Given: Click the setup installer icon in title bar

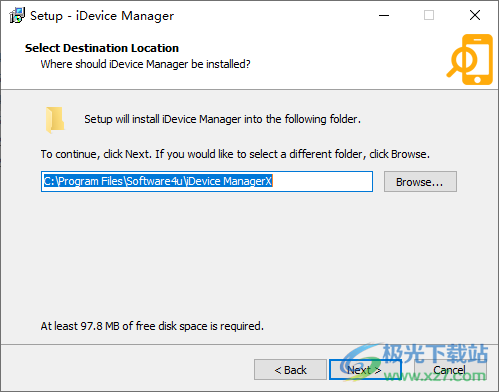Looking at the screenshot, I should tap(17, 15).
